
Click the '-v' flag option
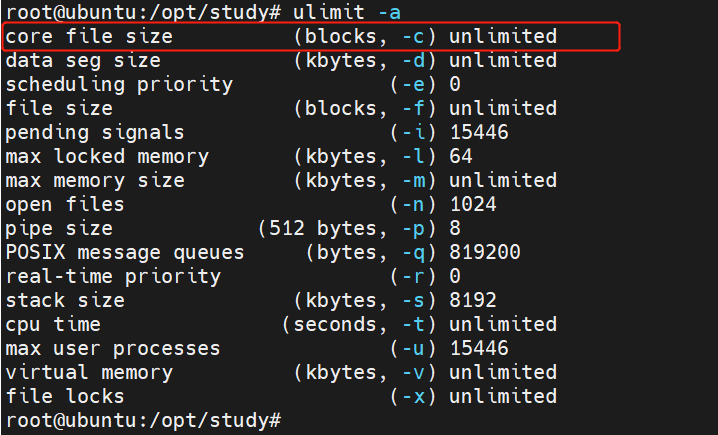(x=413, y=373)
